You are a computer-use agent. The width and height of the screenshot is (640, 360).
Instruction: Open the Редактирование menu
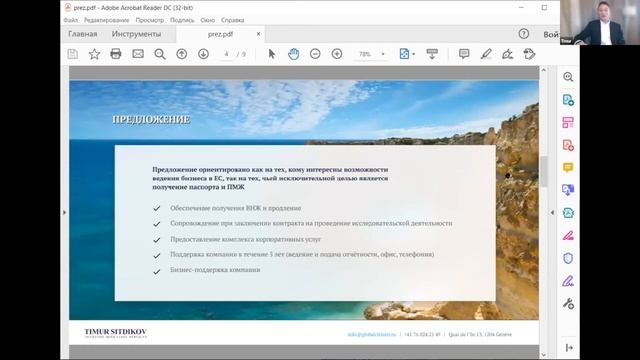[107, 20]
